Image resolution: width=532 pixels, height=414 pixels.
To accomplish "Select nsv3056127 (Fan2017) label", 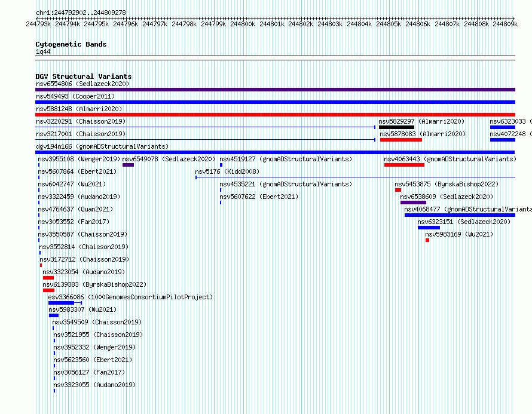I will [89, 372].
